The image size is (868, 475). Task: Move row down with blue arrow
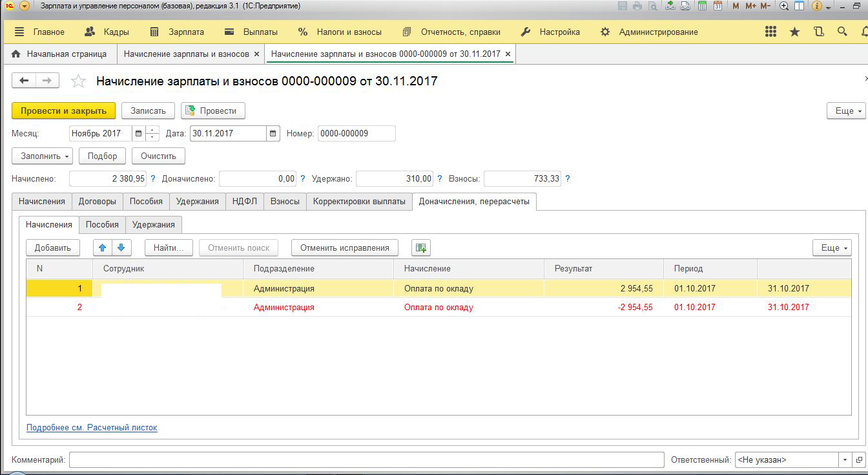(121, 248)
